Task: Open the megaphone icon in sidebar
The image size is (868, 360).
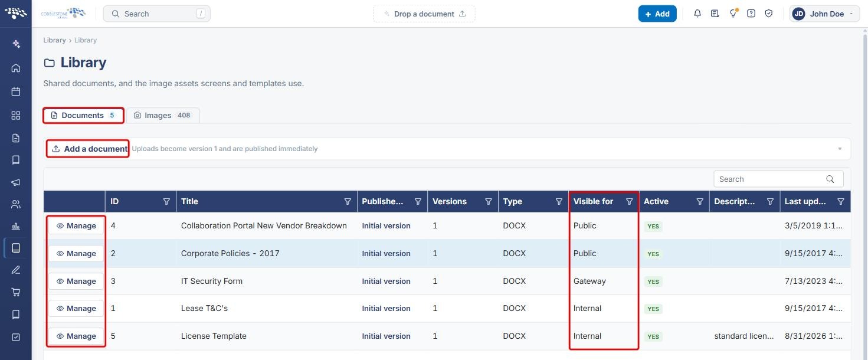Action: tap(16, 183)
